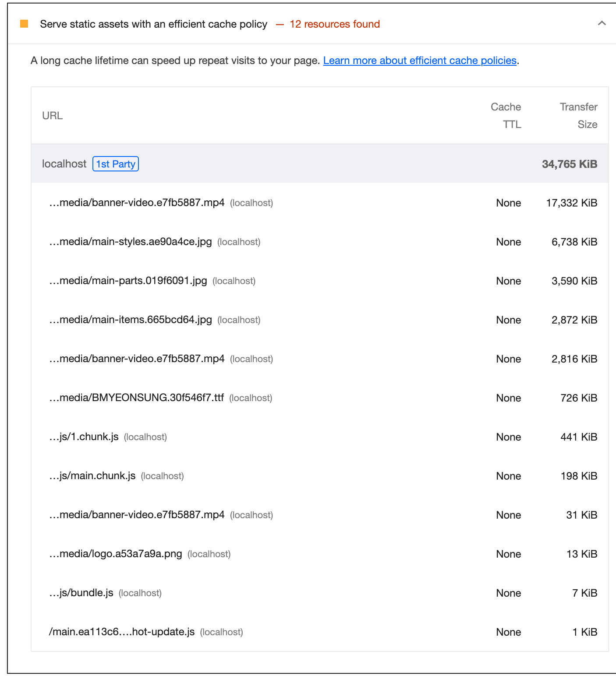Click the "12 resources found" text
This screenshot has width=616, height=676.
click(x=335, y=24)
